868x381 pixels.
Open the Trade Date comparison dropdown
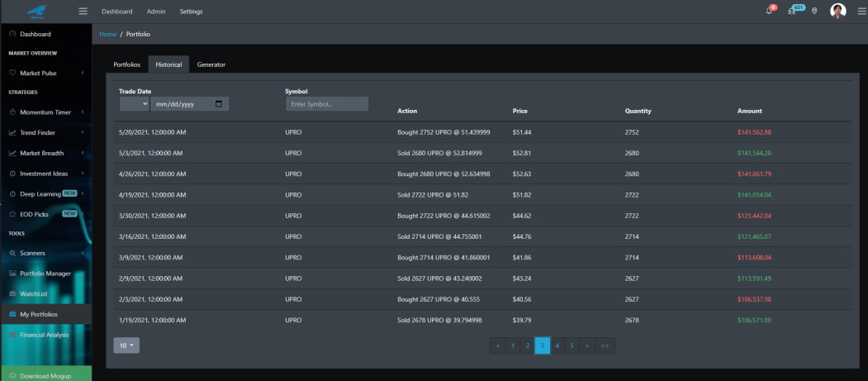point(135,103)
